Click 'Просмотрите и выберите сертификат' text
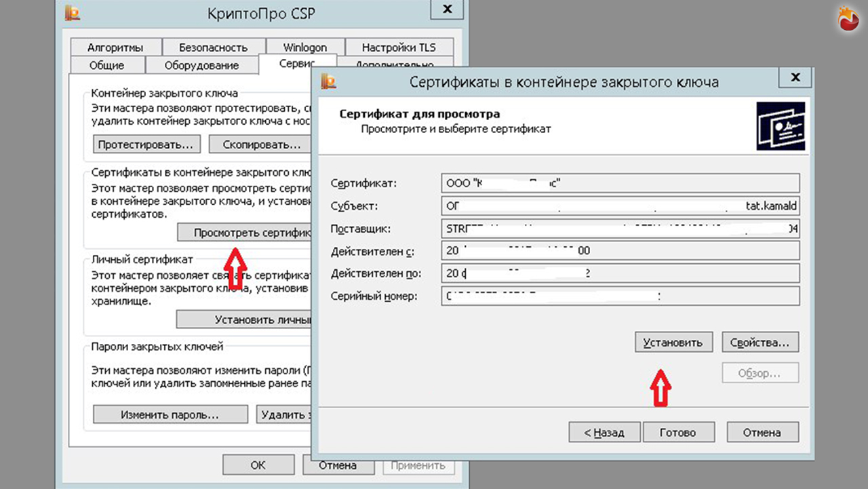 (x=456, y=128)
